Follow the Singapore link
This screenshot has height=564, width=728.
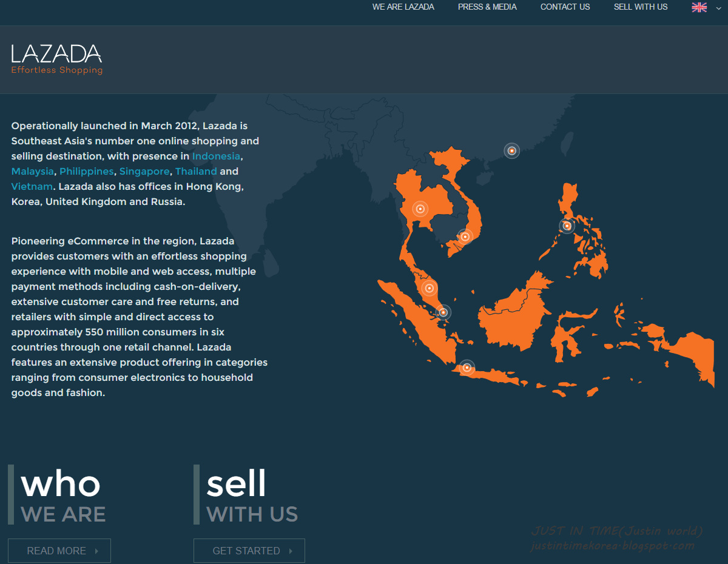[x=144, y=172]
